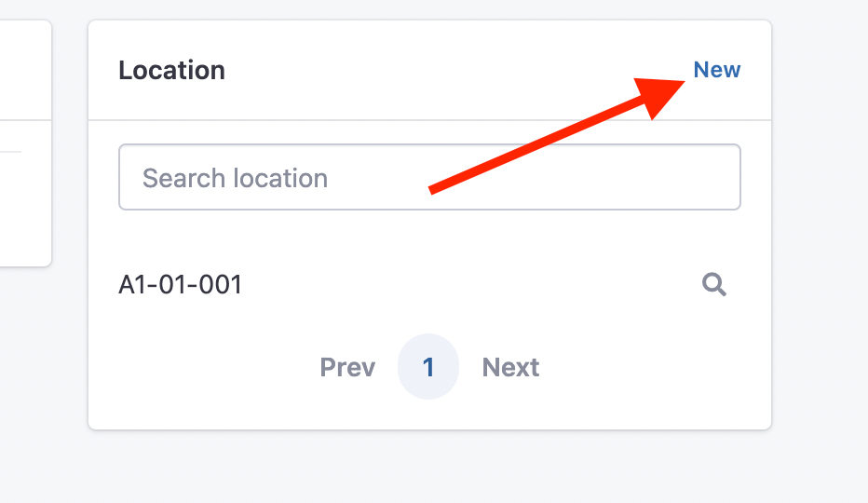Click the Prev pagination link
Image resolution: width=868 pixels, height=503 pixels.
[x=347, y=367]
